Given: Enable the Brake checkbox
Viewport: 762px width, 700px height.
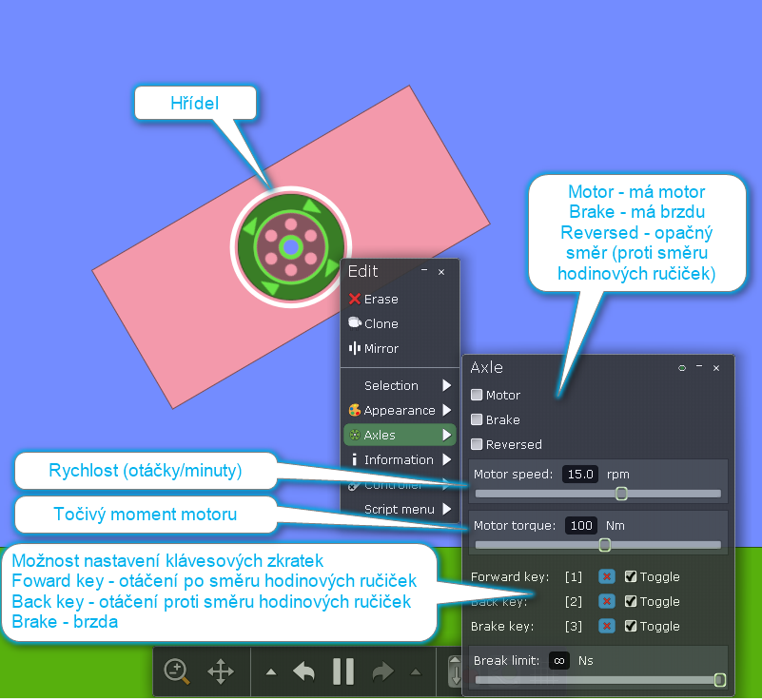Looking at the screenshot, I should (477, 419).
